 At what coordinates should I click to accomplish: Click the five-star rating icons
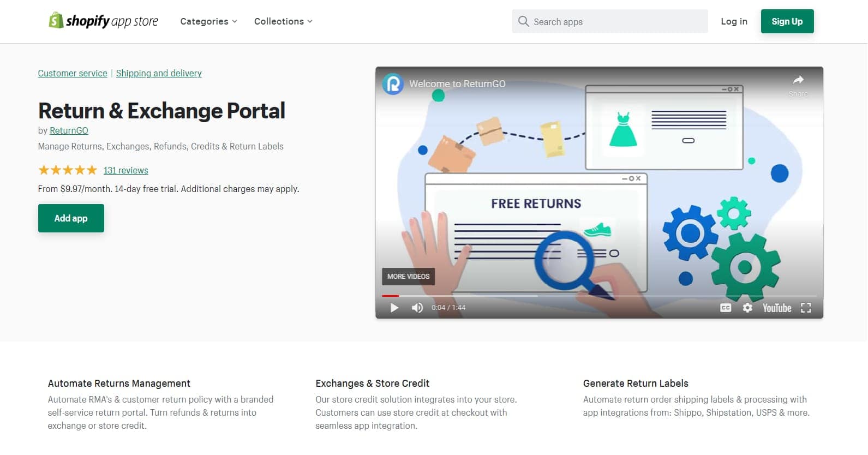[x=68, y=170]
